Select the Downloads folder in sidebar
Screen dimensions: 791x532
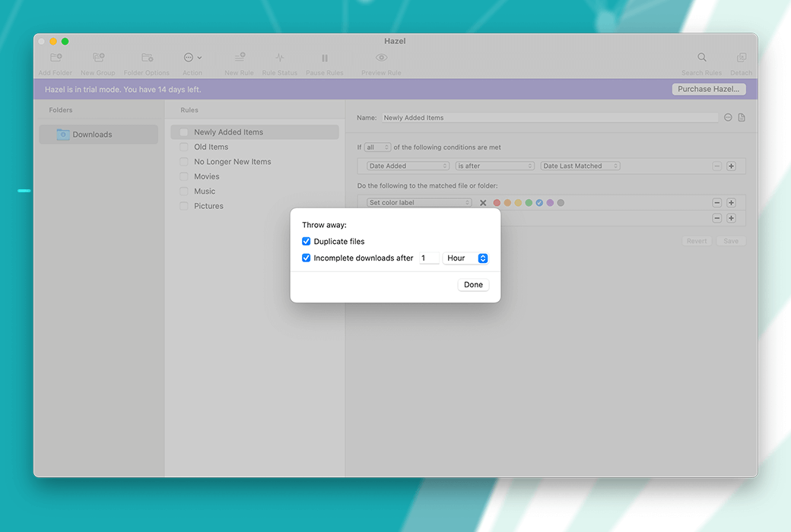coord(92,135)
